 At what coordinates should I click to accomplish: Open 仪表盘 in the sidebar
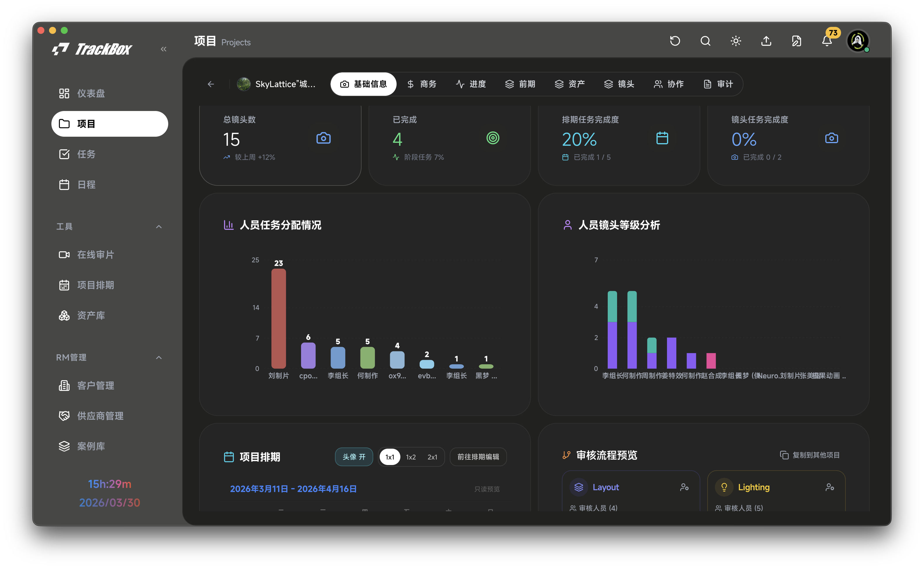[x=110, y=93]
